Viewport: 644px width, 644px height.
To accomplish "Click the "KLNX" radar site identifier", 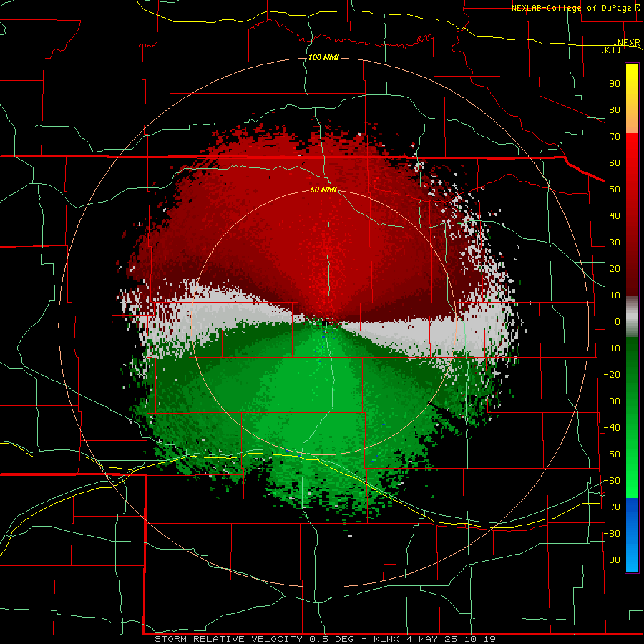I will (386, 639).
